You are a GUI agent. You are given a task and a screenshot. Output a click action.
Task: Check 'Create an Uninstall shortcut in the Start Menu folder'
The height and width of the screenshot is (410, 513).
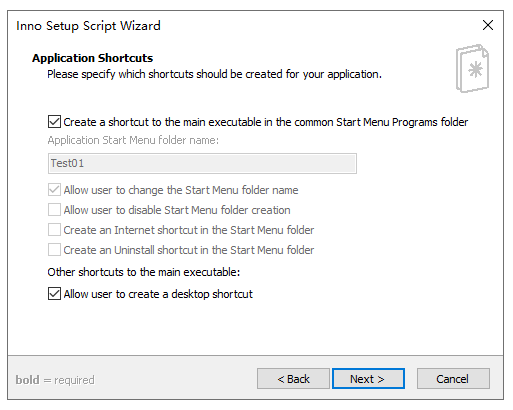pyautogui.click(x=54, y=250)
